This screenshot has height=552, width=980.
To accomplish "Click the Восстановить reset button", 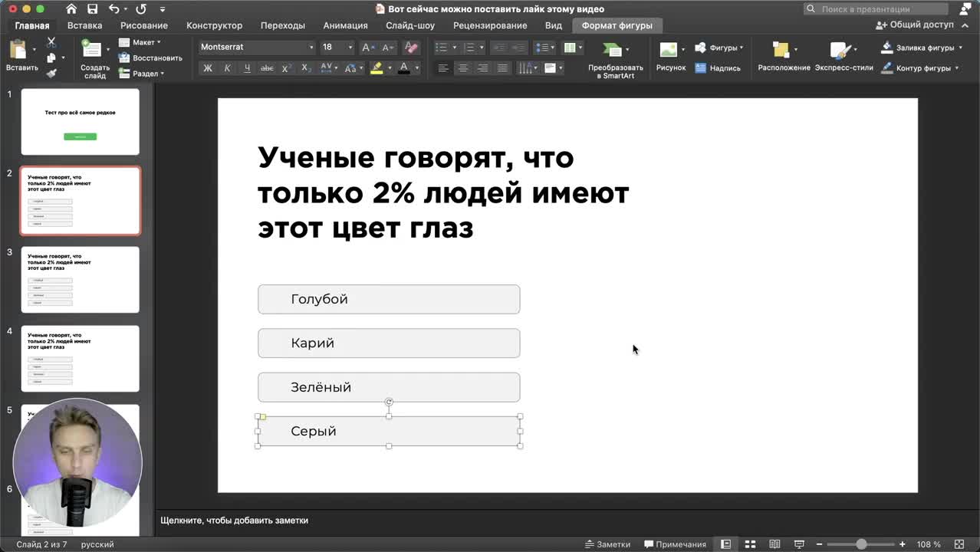I will pos(150,58).
